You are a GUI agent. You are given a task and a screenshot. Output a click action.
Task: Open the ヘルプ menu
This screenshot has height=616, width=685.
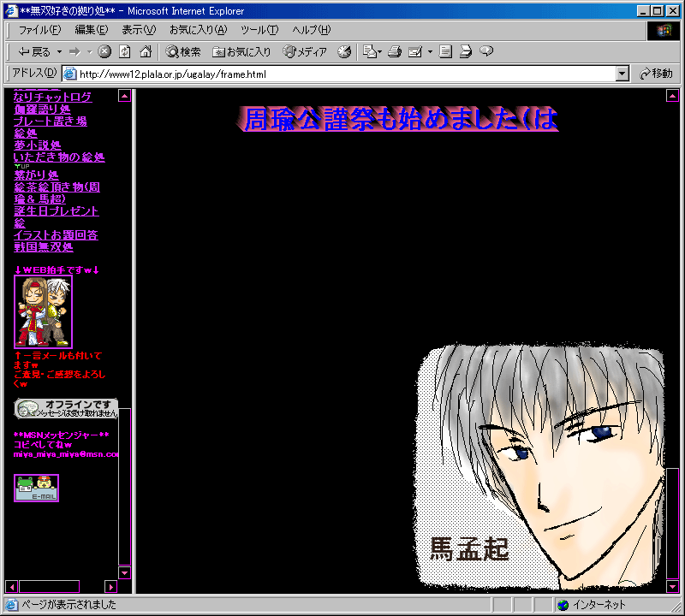tap(312, 30)
